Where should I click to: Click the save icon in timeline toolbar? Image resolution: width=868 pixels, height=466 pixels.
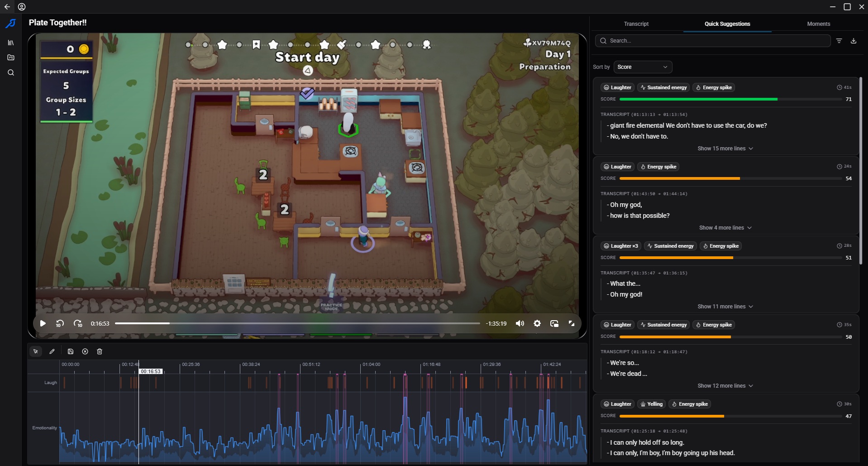pos(71,351)
